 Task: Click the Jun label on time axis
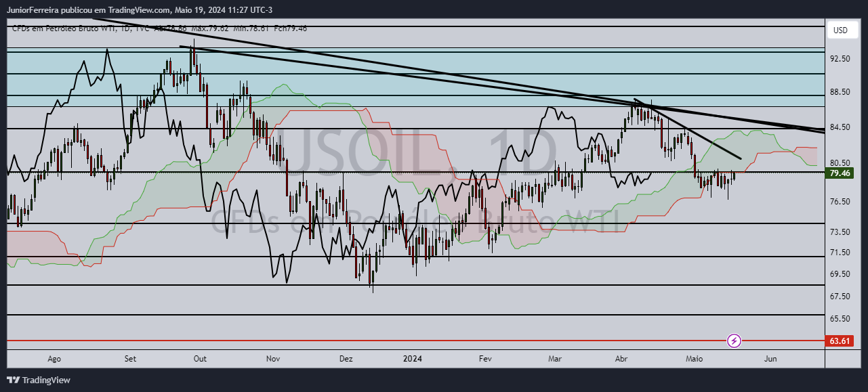[770, 359]
